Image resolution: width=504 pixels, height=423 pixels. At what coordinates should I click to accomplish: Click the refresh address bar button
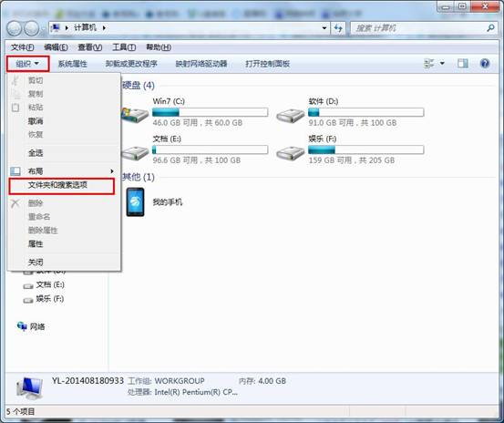338,28
